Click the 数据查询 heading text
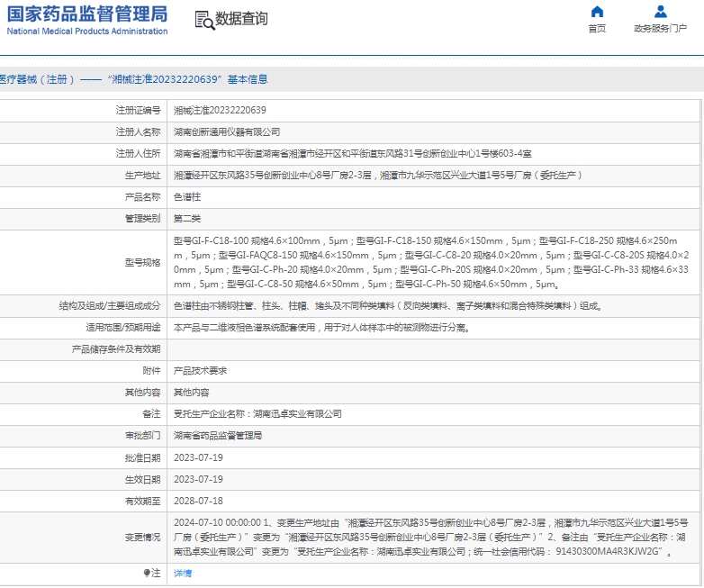Viewport: 704px width, 588px height. click(x=241, y=19)
